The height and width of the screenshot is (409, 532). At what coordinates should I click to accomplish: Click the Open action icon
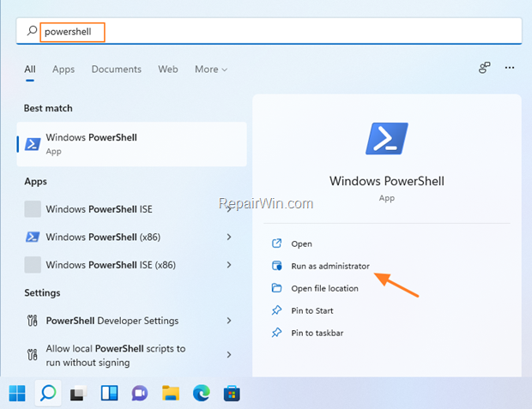276,244
